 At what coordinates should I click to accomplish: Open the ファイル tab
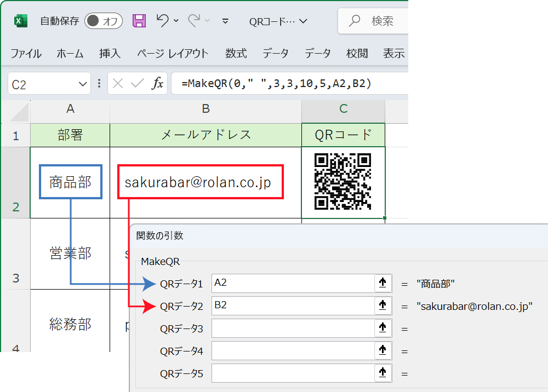tap(26, 54)
